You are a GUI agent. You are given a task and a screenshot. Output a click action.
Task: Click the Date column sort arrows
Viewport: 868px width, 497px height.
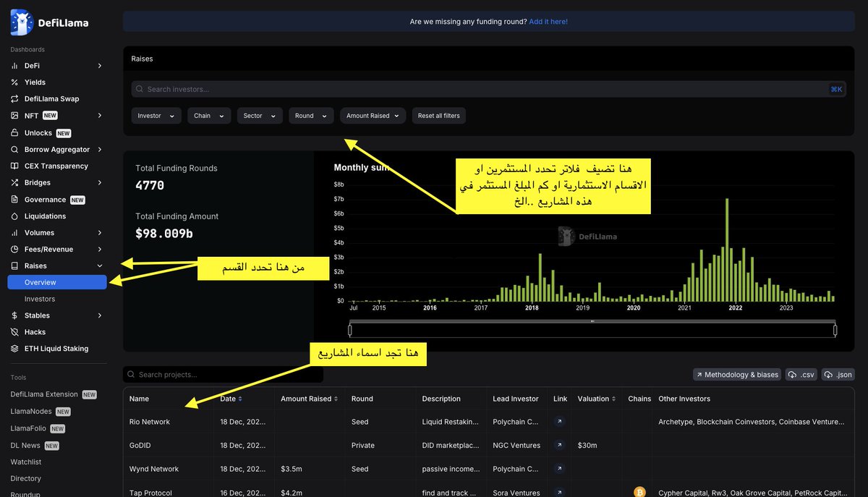[x=240, y=399]
